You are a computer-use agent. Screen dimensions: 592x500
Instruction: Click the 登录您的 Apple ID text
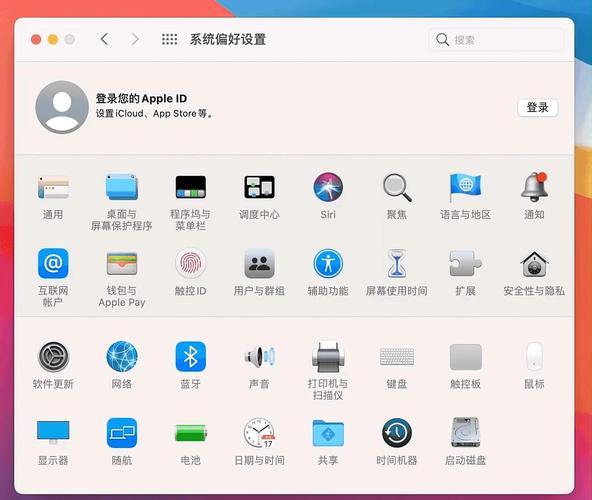(x=141, y=99)
